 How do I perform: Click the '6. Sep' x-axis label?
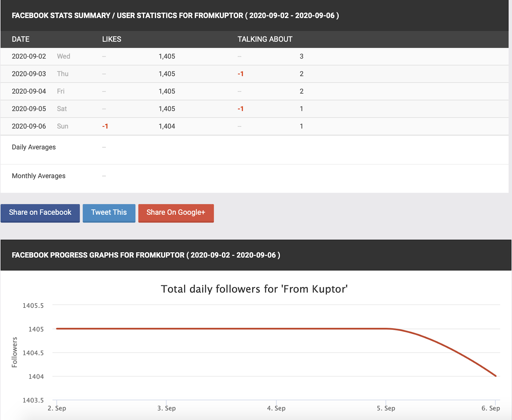click(x=491, y=408)
